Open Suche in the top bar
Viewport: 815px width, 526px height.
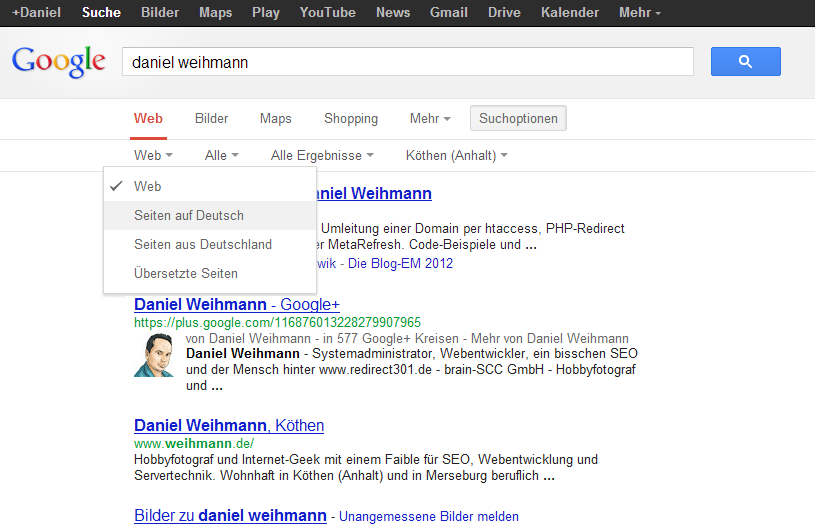pyautogui.click(x=101, y=12)
